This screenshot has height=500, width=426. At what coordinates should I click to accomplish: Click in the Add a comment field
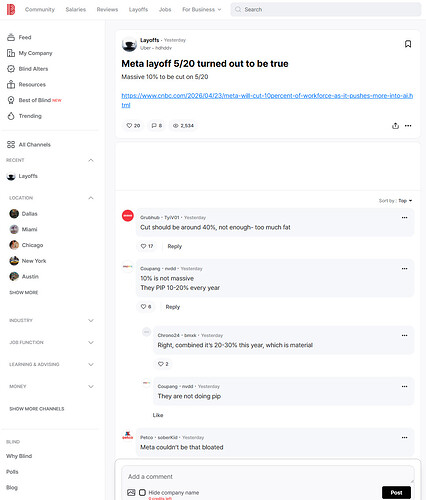coord(268,476)
